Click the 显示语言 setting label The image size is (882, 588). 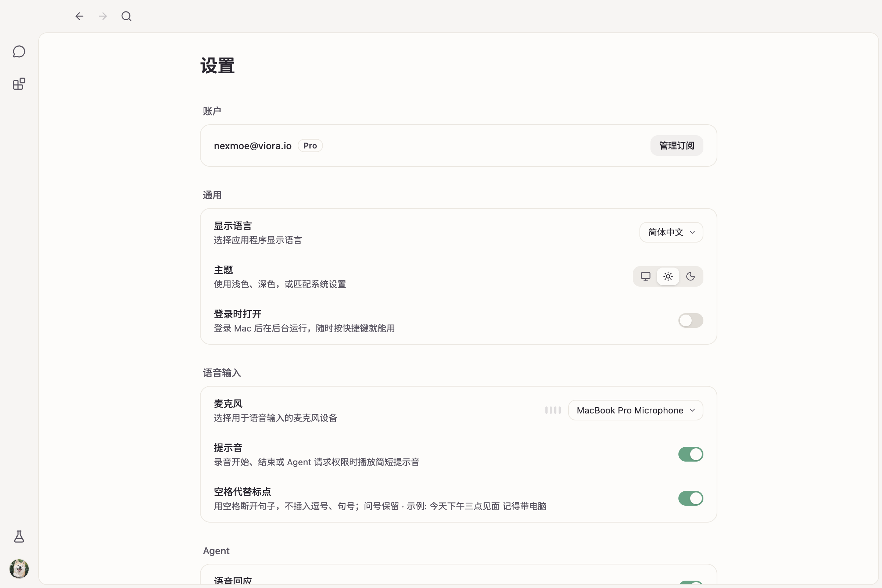233,226
